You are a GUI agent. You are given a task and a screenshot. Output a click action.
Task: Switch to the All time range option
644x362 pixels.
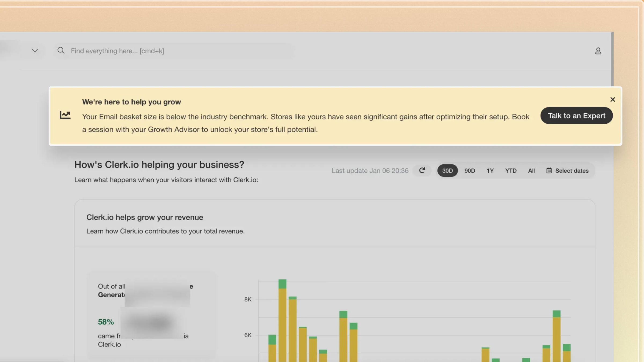tap(531, 171)
